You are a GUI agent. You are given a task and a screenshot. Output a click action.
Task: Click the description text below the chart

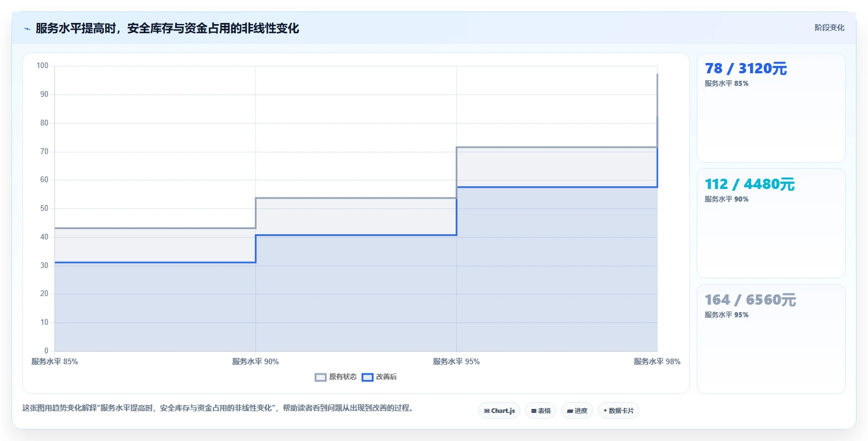tap(218, 408)
